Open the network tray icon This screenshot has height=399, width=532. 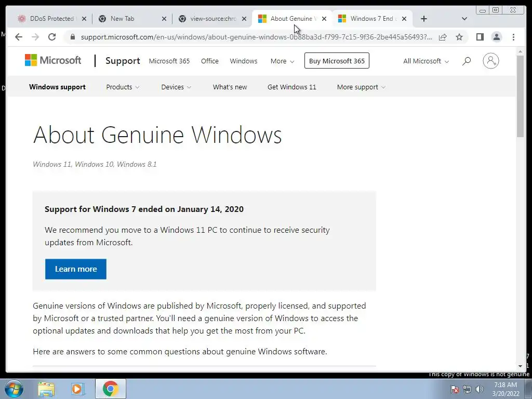467,389
